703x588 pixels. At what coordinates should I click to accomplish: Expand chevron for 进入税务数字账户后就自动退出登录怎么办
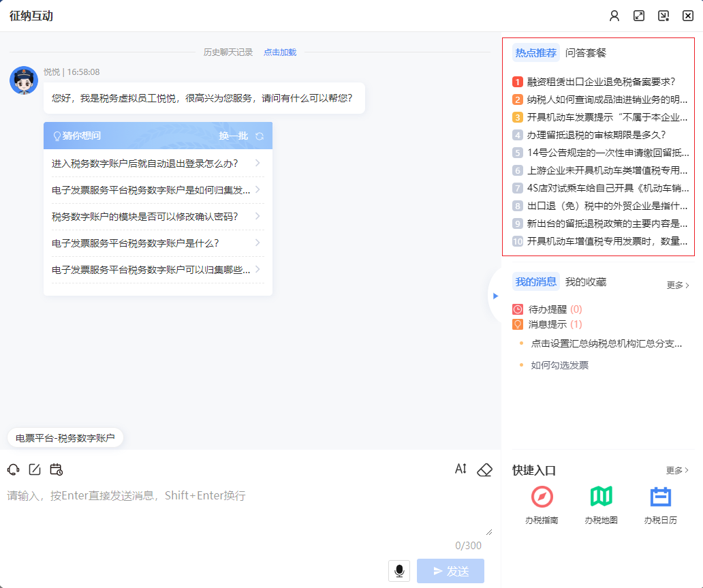[x=257, y=163]
